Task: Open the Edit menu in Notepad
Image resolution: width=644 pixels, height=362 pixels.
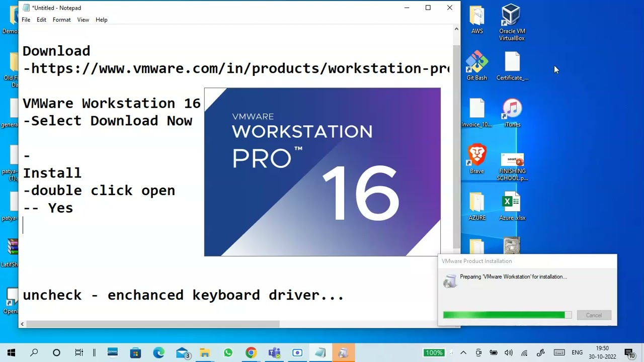Action: [x=41, y=20]
